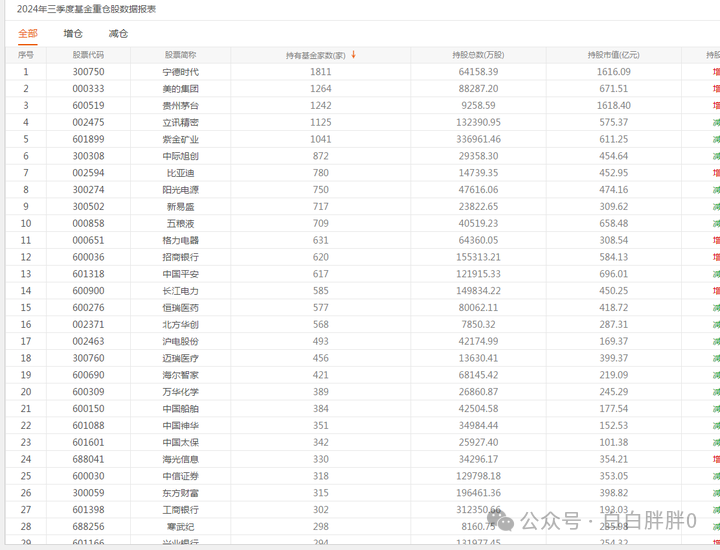Open stock code 600036
Viewport: 720px width, 550px height.
[x=88, y=257]
